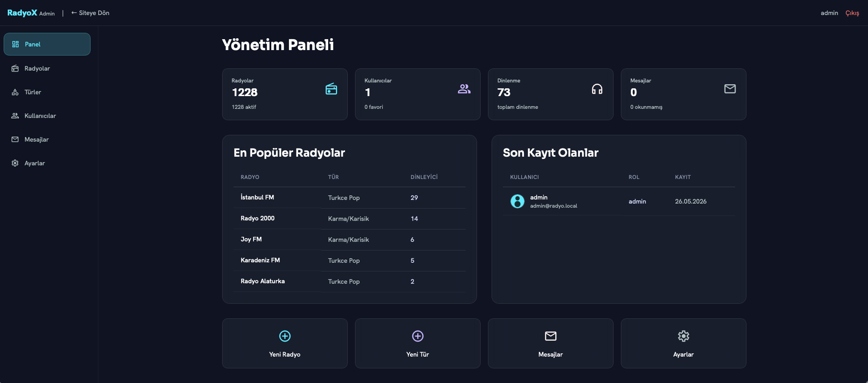The height and width of the screenshot is (383, 868).
Task: Click the envelope icon above Mesajlar shortcut
Action: [551, 336]
